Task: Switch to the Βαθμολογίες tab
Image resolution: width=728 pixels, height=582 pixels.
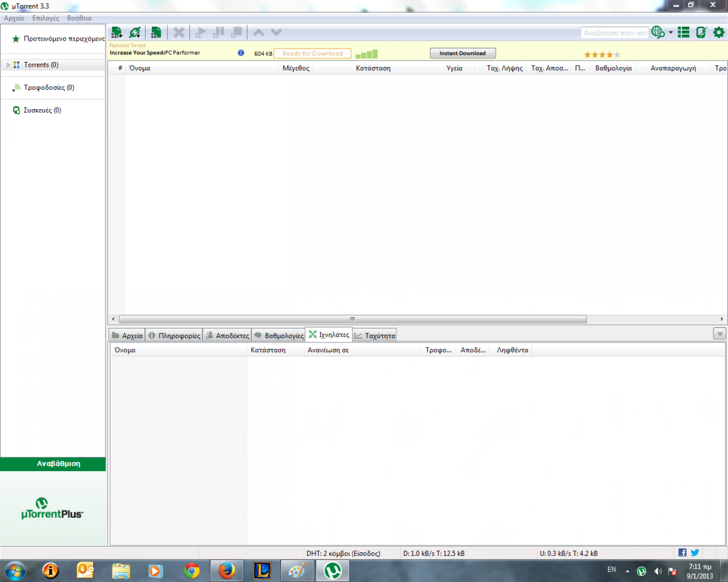Action: pos(278,335)
